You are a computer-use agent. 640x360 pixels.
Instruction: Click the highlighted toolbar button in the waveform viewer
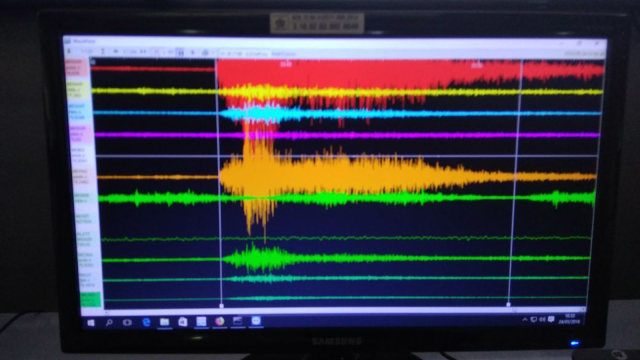180,52
